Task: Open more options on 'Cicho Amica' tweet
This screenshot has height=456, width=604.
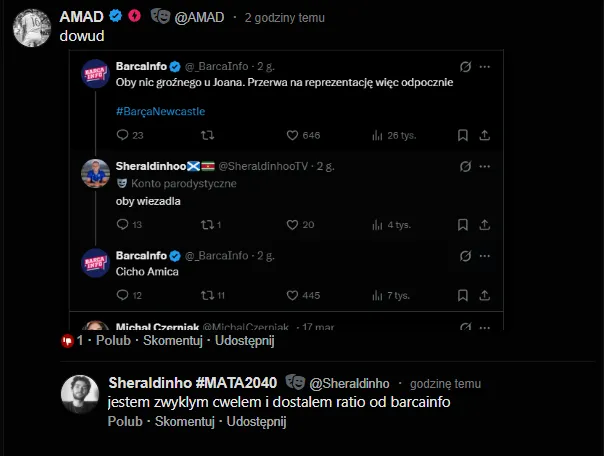Action: pos(485,256)
